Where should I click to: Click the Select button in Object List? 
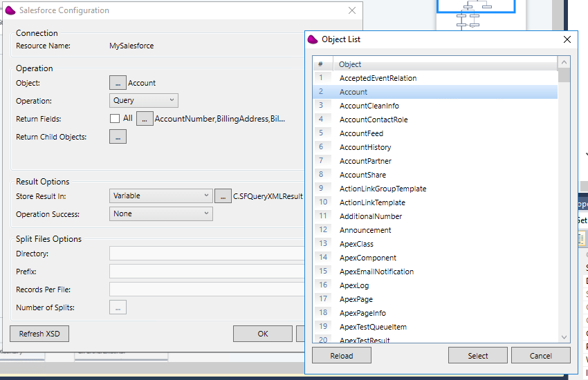[x=478, y=355]
